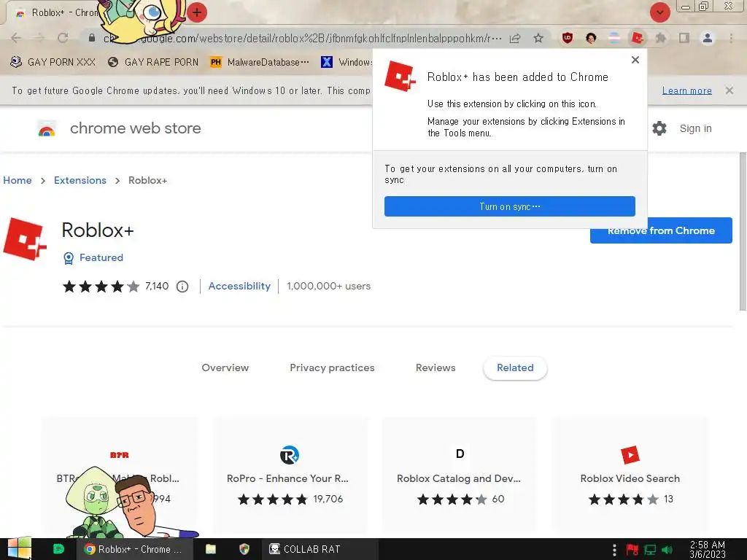Open the green app taskbar icon
The width and height of the screenshot is (747, 560).
(x=58, y=549)
